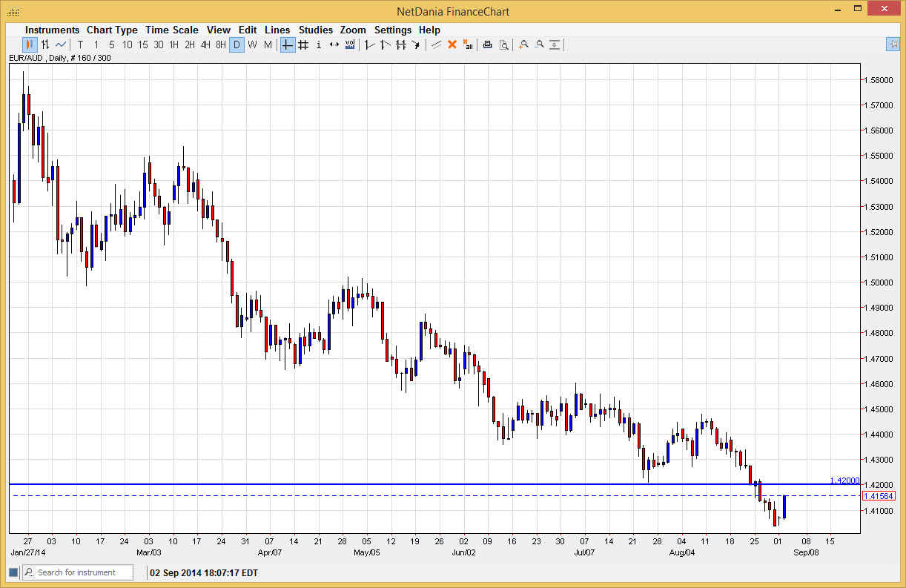Switch to OHLC bar chart icon

click(45, 44)
